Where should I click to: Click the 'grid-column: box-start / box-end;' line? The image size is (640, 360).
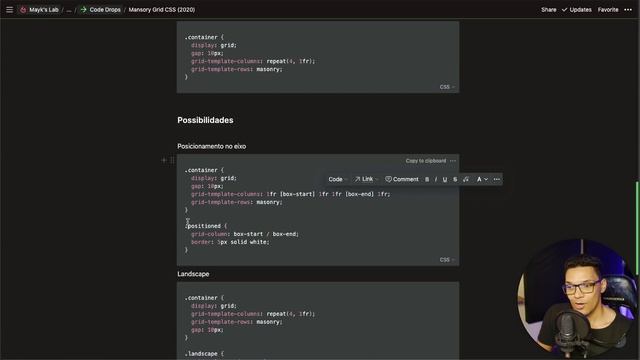click(245, 234)
